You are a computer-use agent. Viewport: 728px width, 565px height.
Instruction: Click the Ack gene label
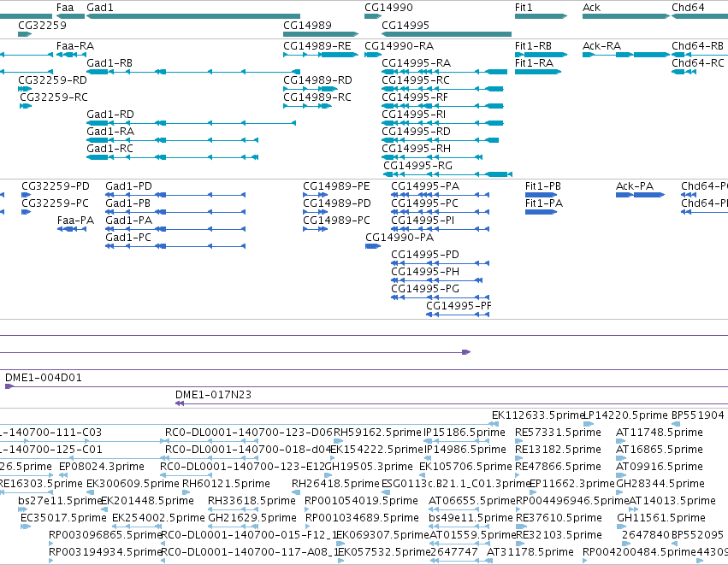click(591, 8)
